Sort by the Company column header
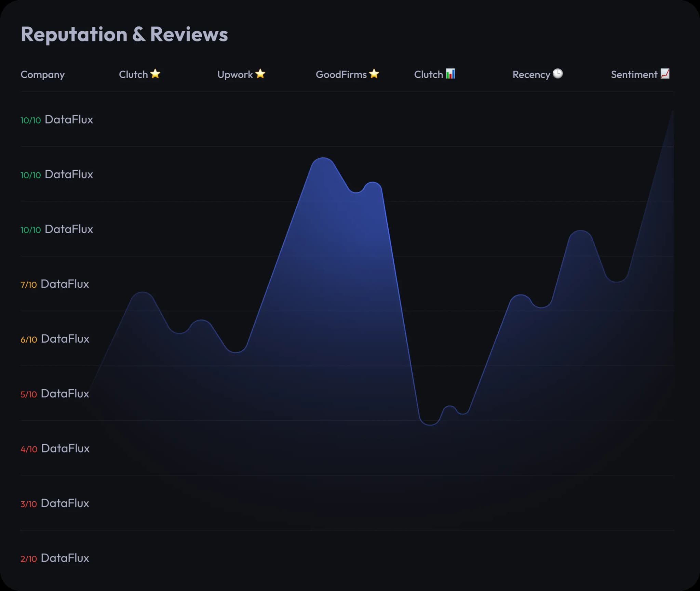700x591 pixels. 42,75
